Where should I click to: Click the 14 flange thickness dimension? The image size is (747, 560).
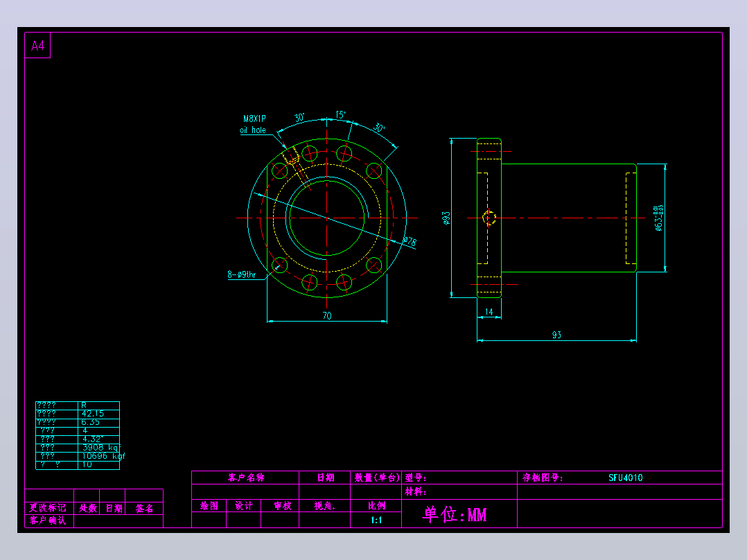tap(489, 312)
